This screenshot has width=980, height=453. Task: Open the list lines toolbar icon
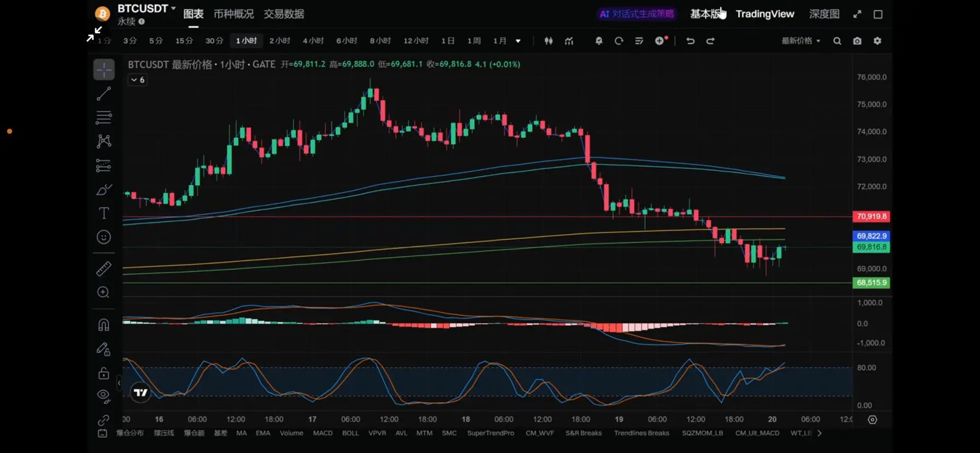tap(639, 41)
